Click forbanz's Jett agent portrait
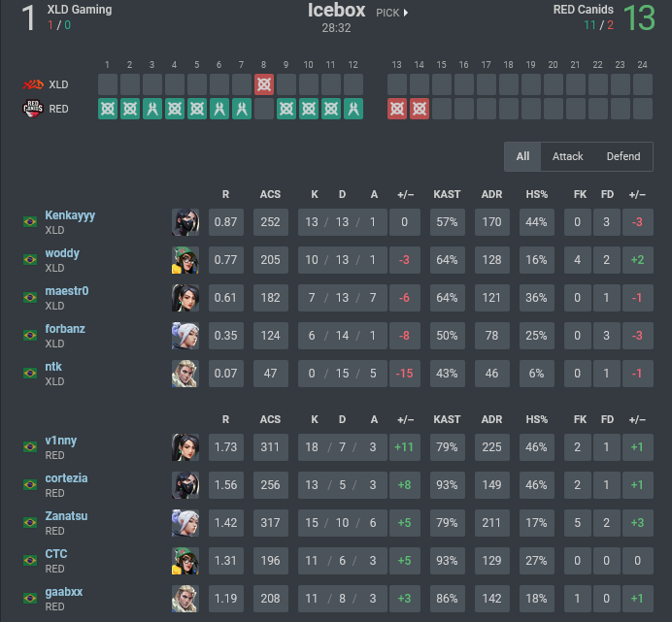This screenshot has width=672, height=622. (185, 336)
